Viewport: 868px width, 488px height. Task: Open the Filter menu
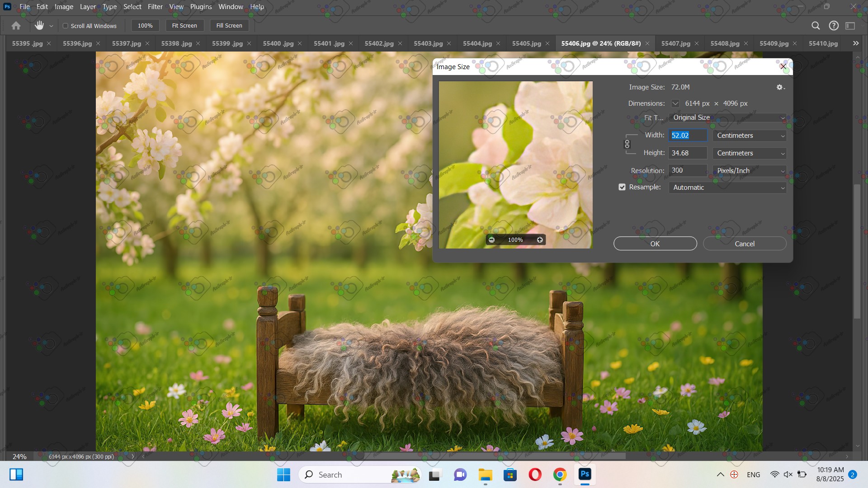[155, 7]
